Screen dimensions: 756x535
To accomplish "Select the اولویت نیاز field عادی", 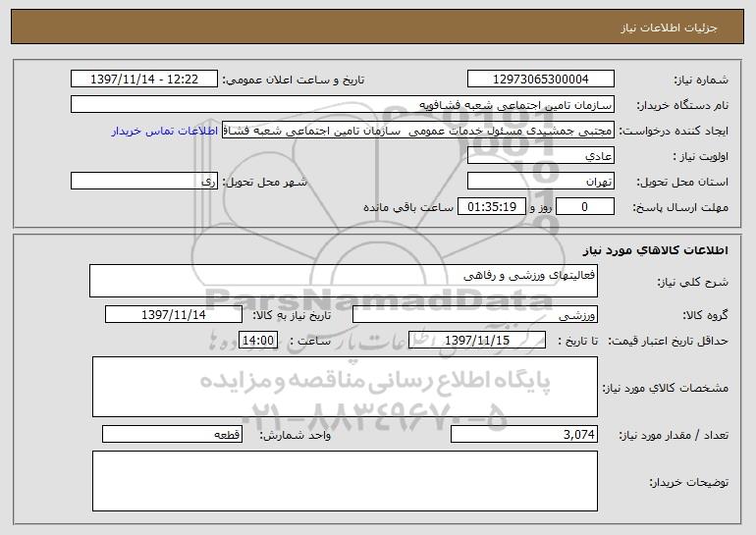I will 540,156.
